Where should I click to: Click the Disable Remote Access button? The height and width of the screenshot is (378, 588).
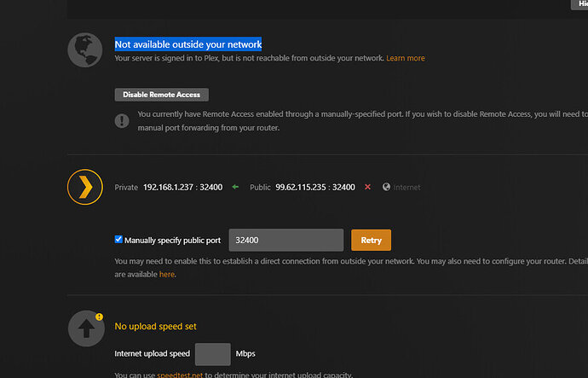point(162,95)
